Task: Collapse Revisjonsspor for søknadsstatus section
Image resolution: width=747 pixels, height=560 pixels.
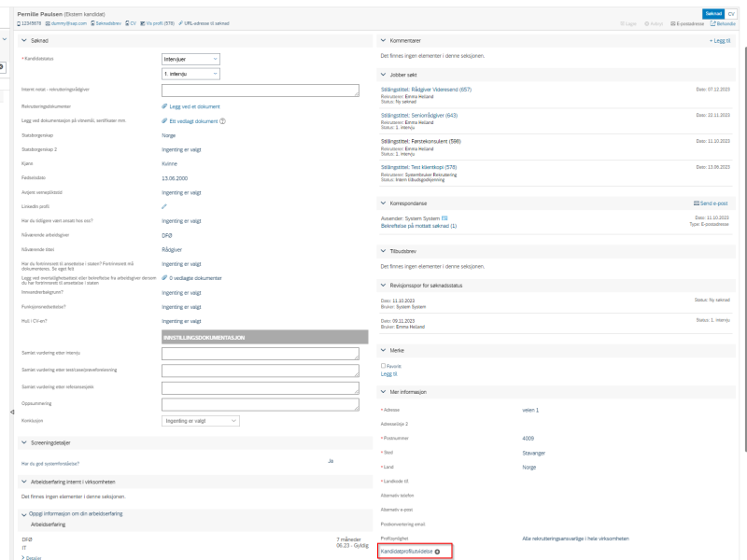Action: click(383, 285)
